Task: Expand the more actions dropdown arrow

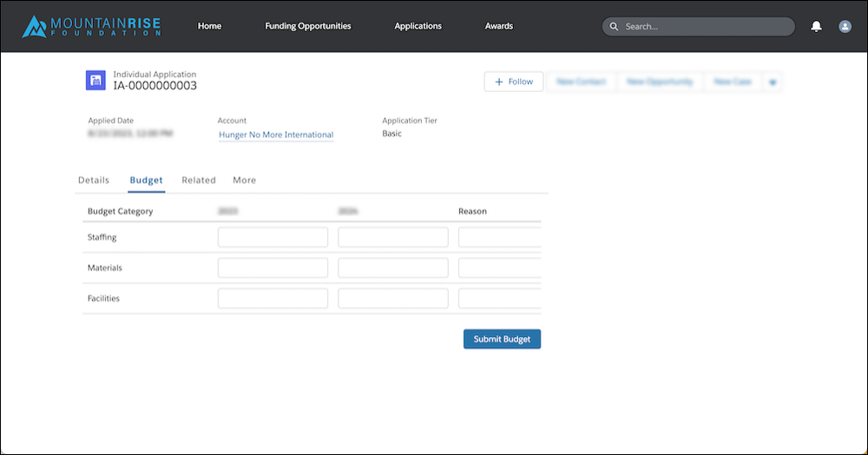Action: (773, 82)
